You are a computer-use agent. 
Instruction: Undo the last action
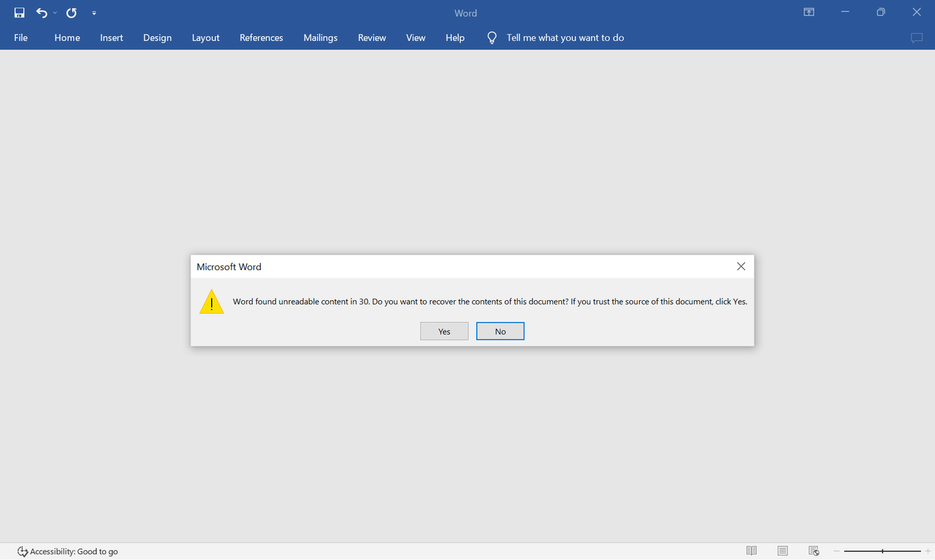(42, 12)
